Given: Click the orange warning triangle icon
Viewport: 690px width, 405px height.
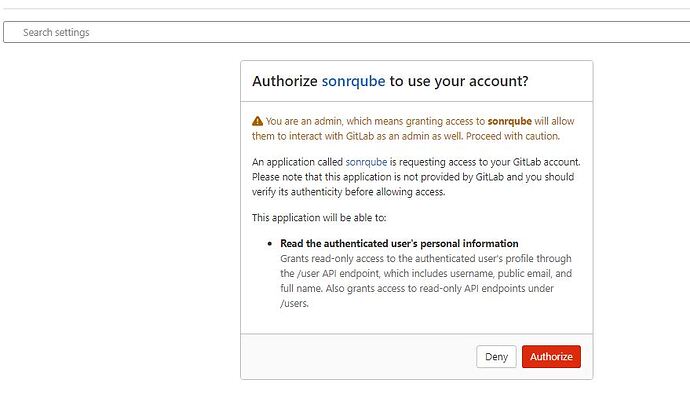Looking at the screenshot, I should (x=257, y=121).
